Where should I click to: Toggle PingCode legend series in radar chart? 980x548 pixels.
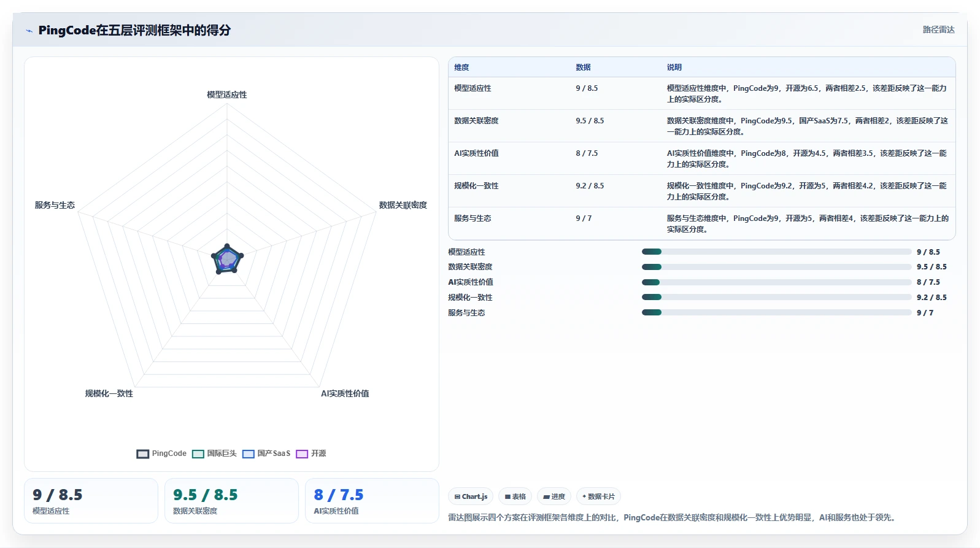161,453
